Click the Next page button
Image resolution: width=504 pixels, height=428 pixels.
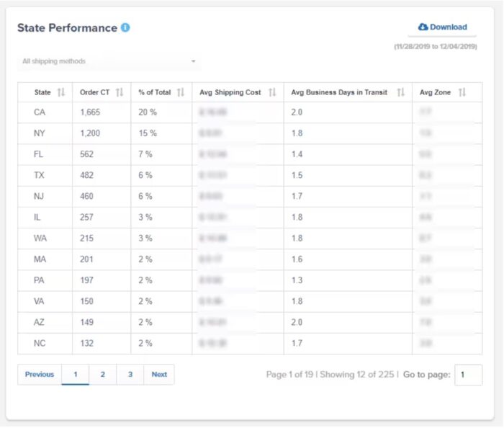click(159, 375)
